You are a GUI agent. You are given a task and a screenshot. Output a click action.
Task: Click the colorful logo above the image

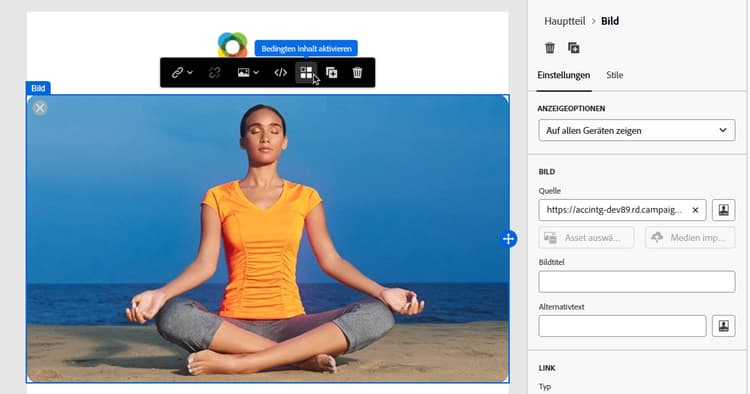(x=232, y=45)
